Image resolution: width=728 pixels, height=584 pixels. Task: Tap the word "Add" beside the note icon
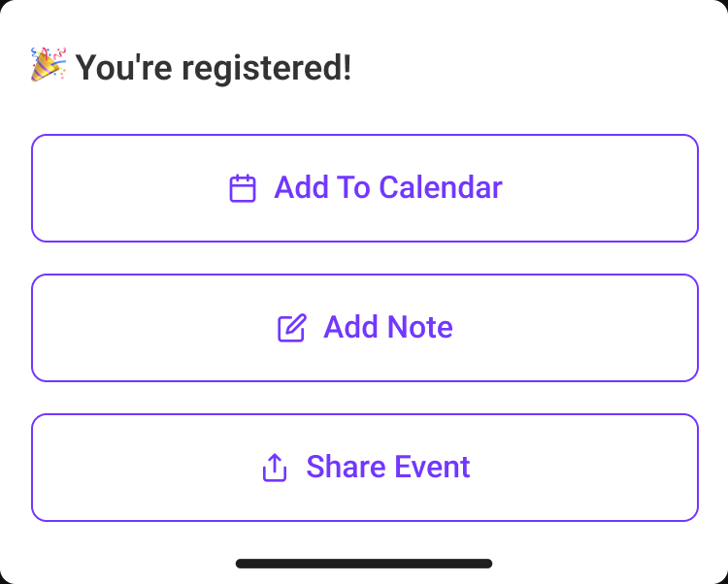pyautogui.click(x=351, y=327)
